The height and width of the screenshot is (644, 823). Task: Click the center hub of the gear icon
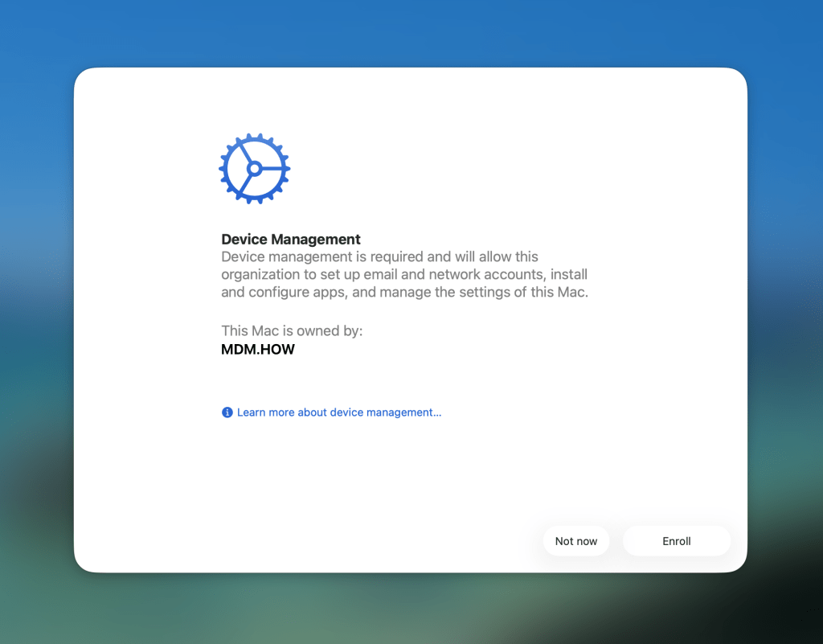coord(254,169)
